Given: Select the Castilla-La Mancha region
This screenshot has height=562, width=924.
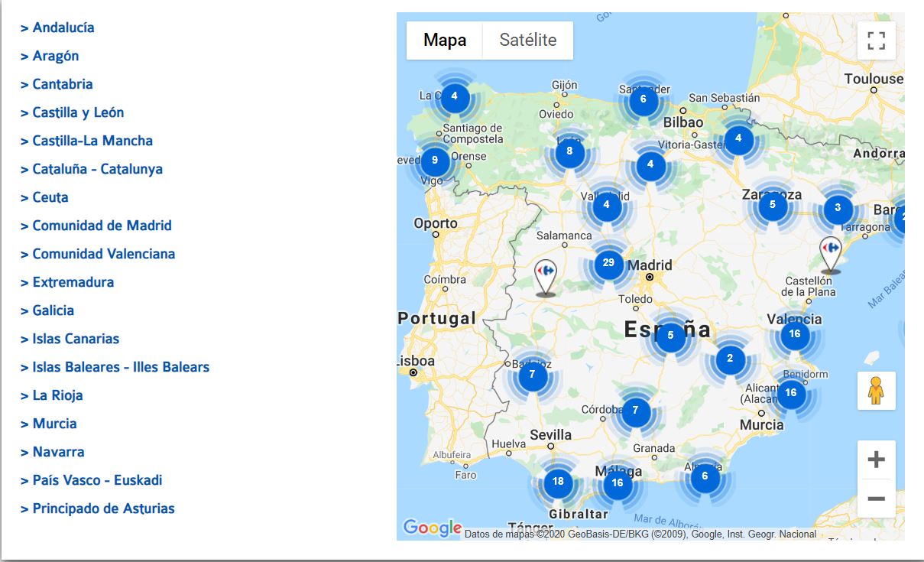Looking at the screenshot, I should [x=92, y=141].
